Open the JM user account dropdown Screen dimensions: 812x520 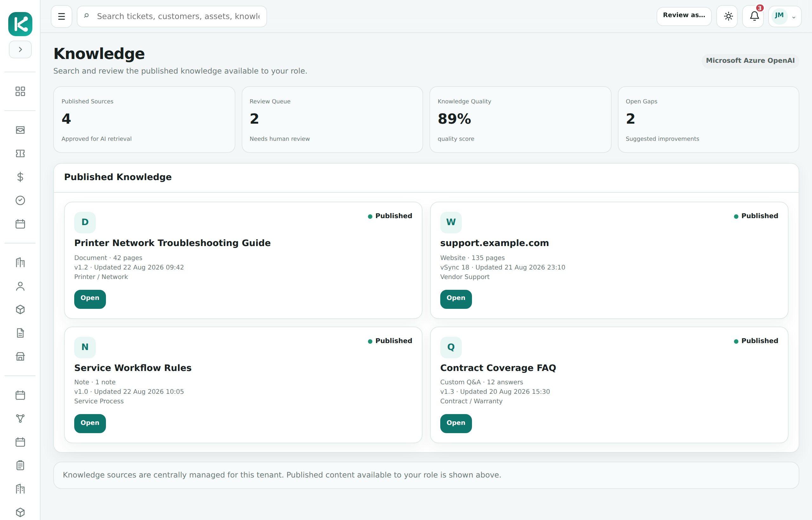point(785,16)
